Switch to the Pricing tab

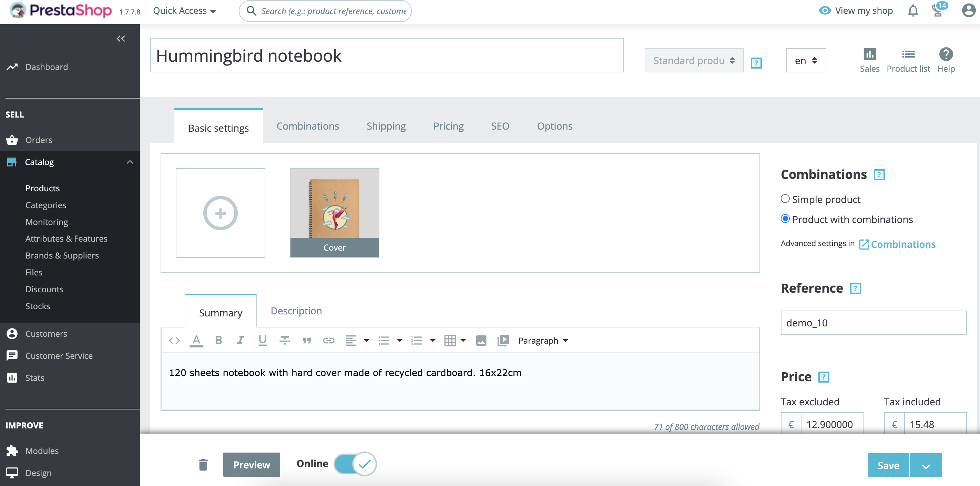point(448,126)
